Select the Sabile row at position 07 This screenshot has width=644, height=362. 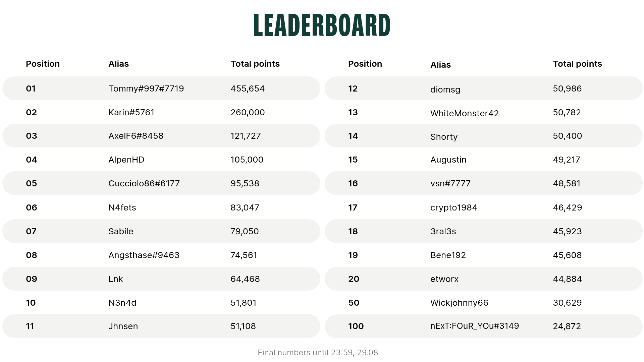click(161, 231)
